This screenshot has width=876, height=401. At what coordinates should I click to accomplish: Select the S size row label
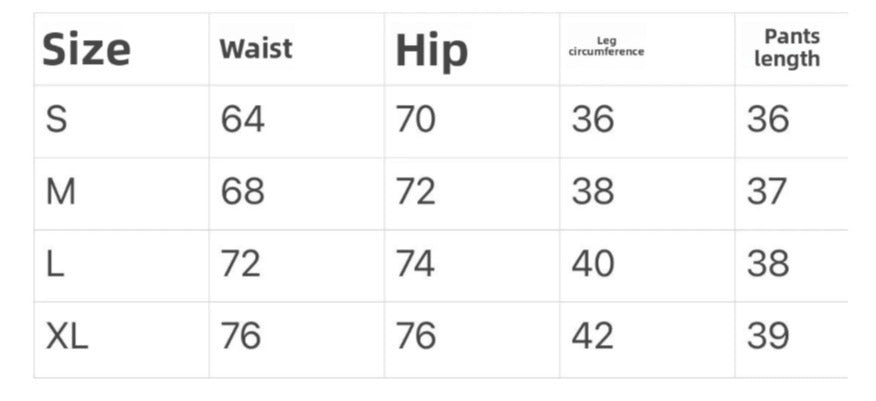pos(57,120)
